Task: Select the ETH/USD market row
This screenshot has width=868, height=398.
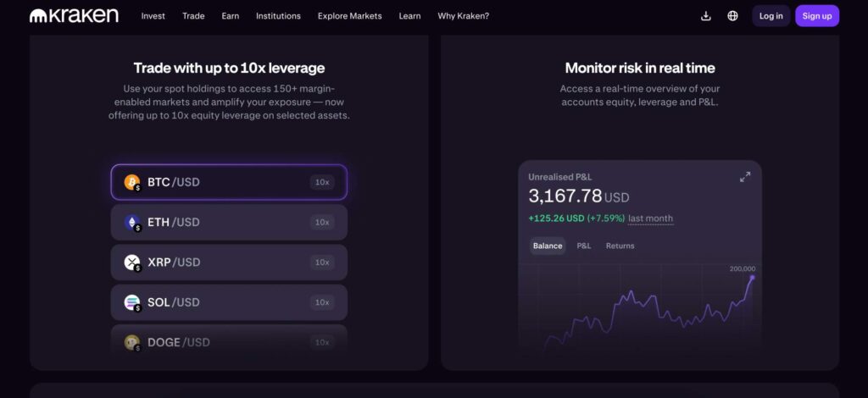Action: tap(229, 222)
